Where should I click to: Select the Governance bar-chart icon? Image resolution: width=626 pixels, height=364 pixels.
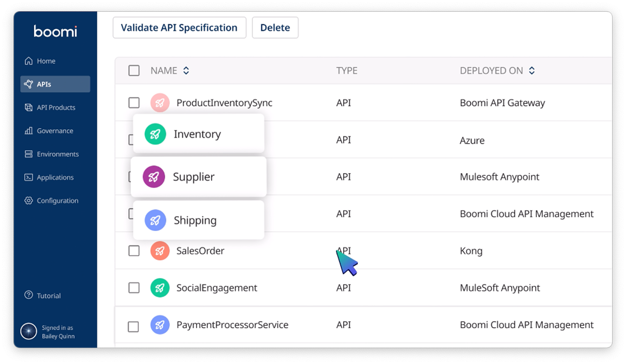tap(28, 131)
